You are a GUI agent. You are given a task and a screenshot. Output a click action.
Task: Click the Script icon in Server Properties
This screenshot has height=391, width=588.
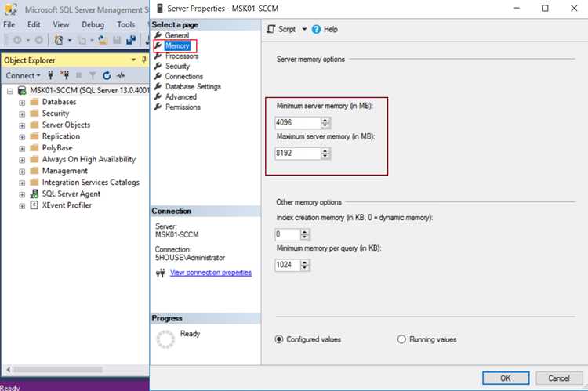pos(270,29)
